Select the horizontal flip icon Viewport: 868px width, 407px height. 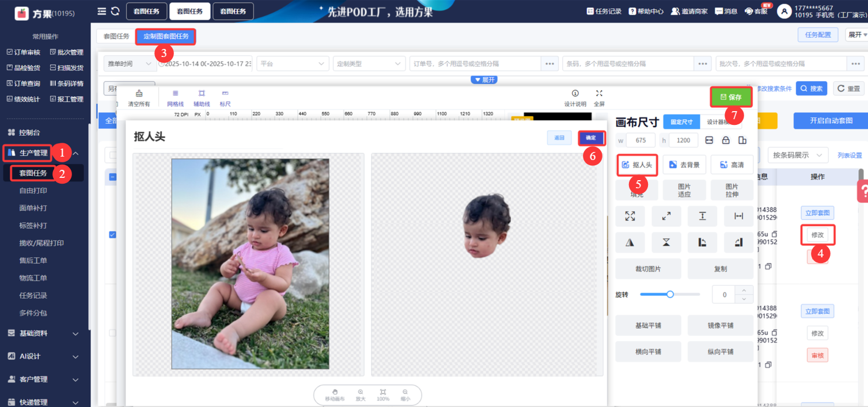[630, 242]
